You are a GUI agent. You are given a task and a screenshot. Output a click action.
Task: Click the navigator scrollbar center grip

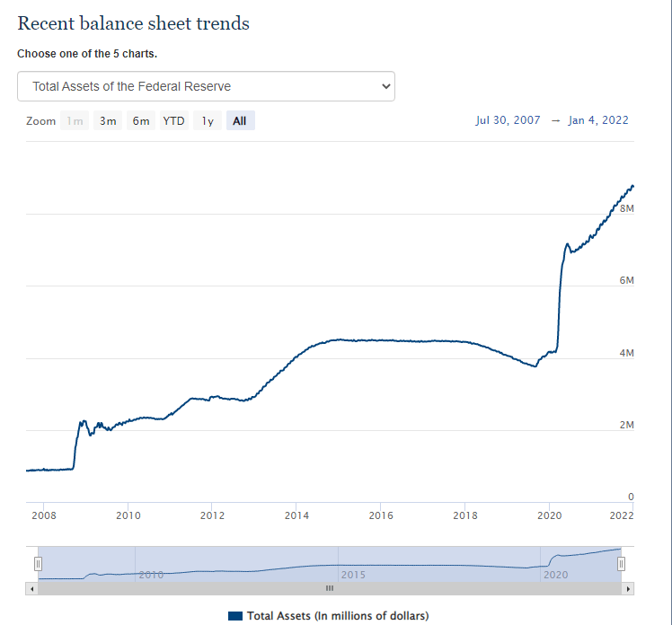329,588
